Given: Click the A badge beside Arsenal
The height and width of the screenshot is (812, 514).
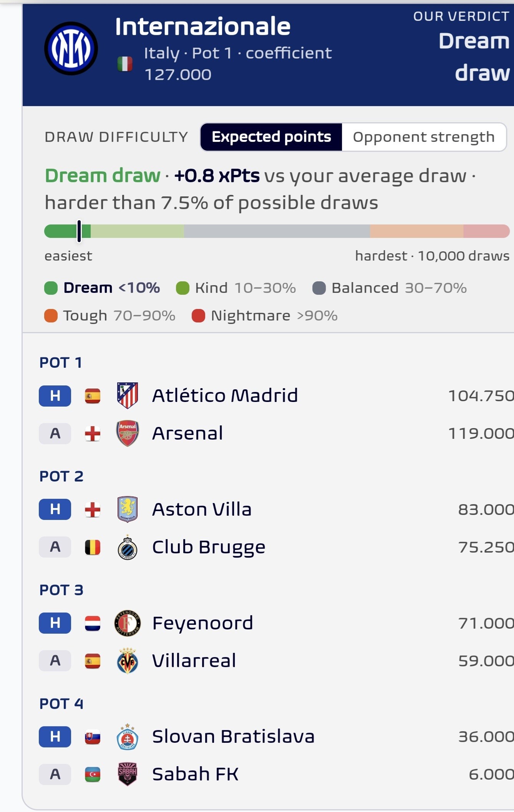Looking at the screenshot, I should [x=55, y=433].
